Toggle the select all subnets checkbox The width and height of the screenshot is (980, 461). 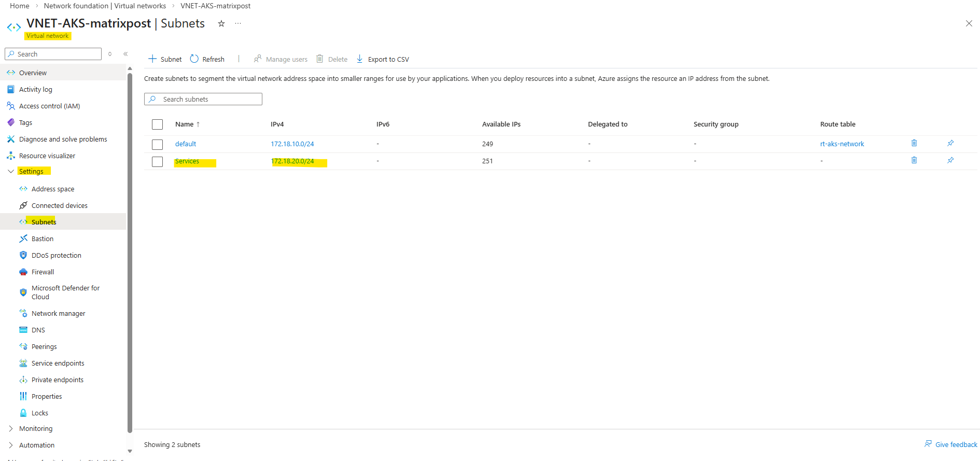pyautogui.click(x=158, y=124)
